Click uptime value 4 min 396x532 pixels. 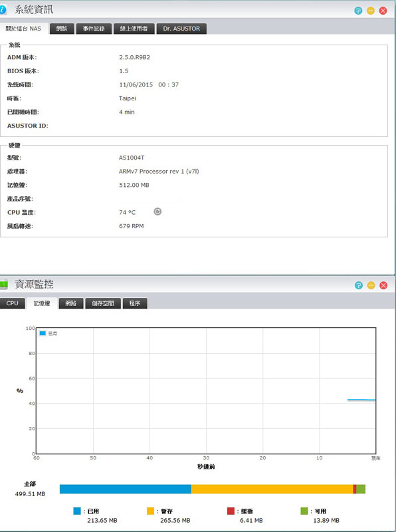[x=126, y=112]
